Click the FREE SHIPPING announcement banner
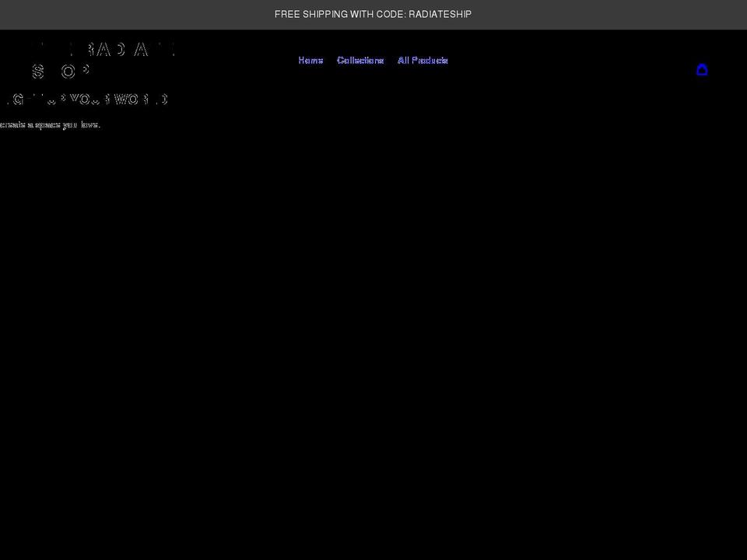 pos(373,14)
